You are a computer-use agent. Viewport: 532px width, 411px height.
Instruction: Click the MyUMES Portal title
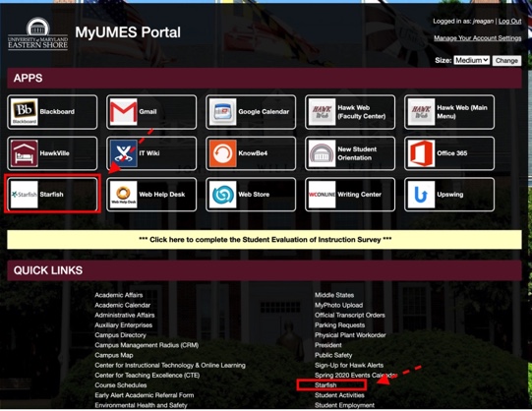(128, 32)
